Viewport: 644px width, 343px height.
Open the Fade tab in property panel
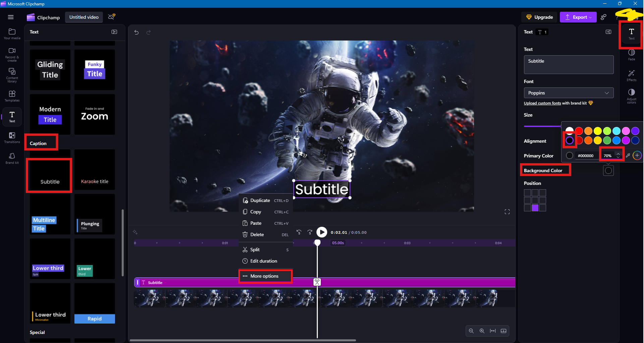pos(632,55)
